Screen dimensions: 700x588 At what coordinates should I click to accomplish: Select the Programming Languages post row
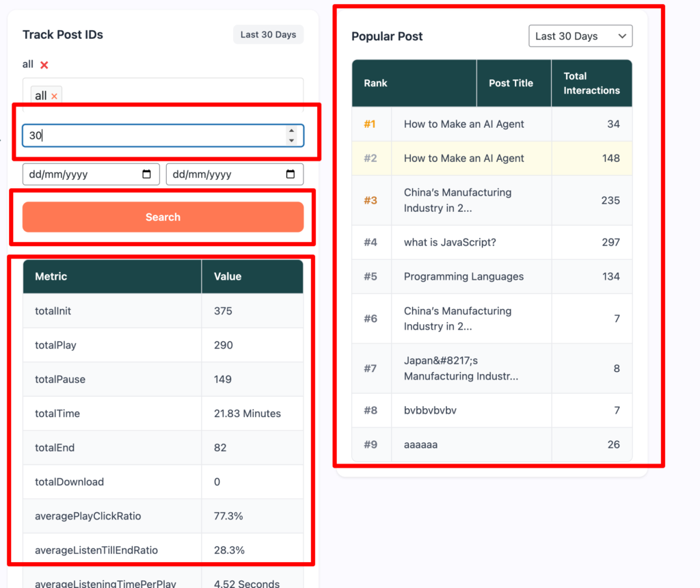point(492,277)
